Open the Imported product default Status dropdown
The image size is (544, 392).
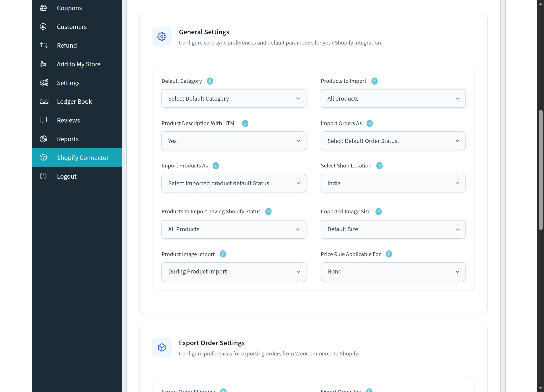(234, 183)
